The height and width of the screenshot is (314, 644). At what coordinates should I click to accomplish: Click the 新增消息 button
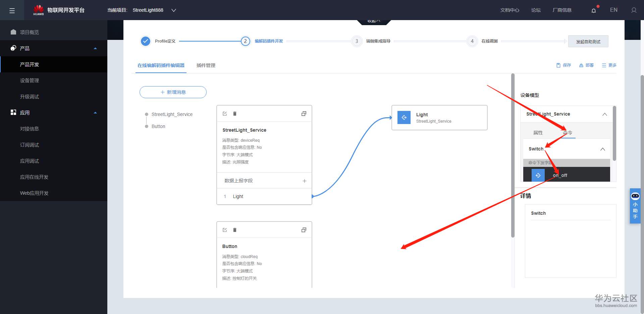173,92
